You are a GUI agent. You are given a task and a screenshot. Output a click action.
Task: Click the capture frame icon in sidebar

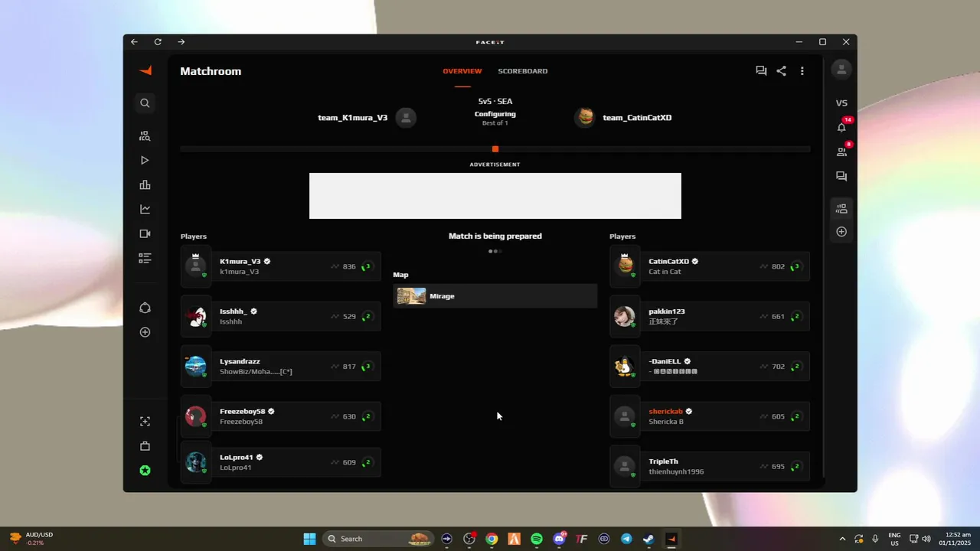coord(145,422)
